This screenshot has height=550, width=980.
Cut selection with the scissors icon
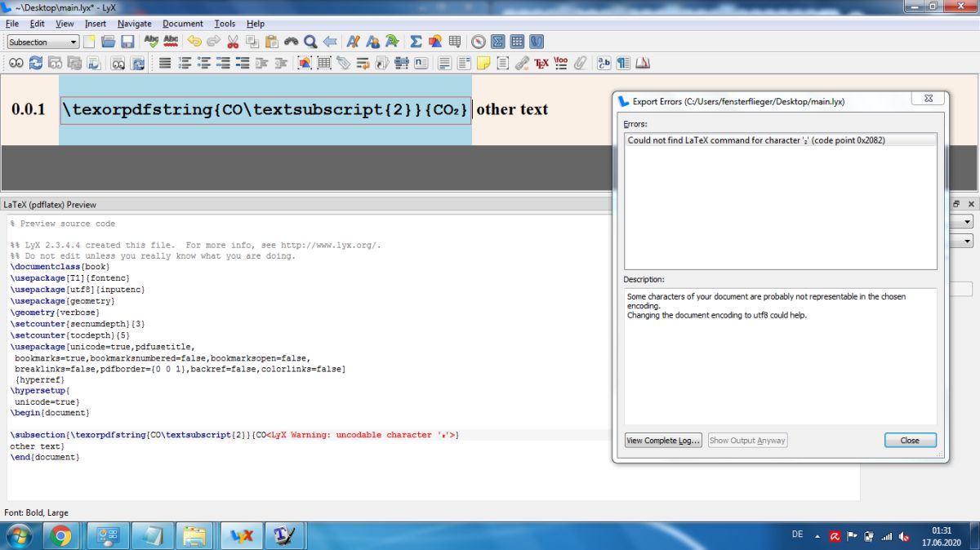click(x=233, y=42)
